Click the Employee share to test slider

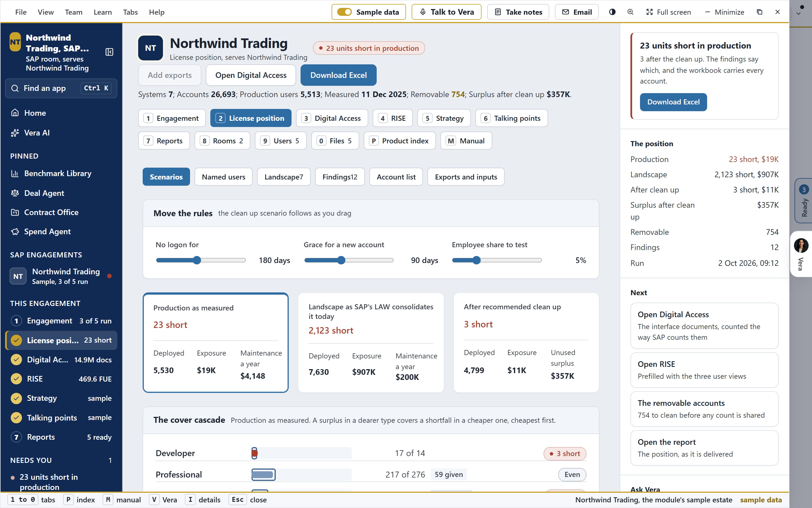pyautogui.click(x=497, y=260)
